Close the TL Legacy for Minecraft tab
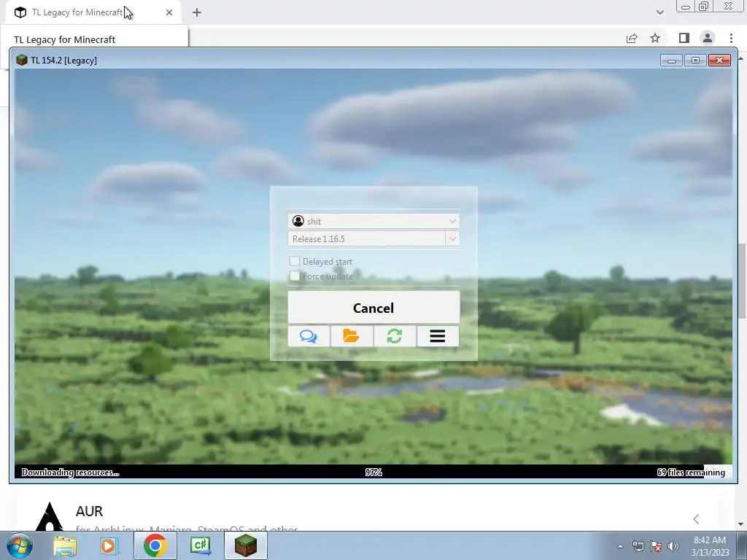 169,12
